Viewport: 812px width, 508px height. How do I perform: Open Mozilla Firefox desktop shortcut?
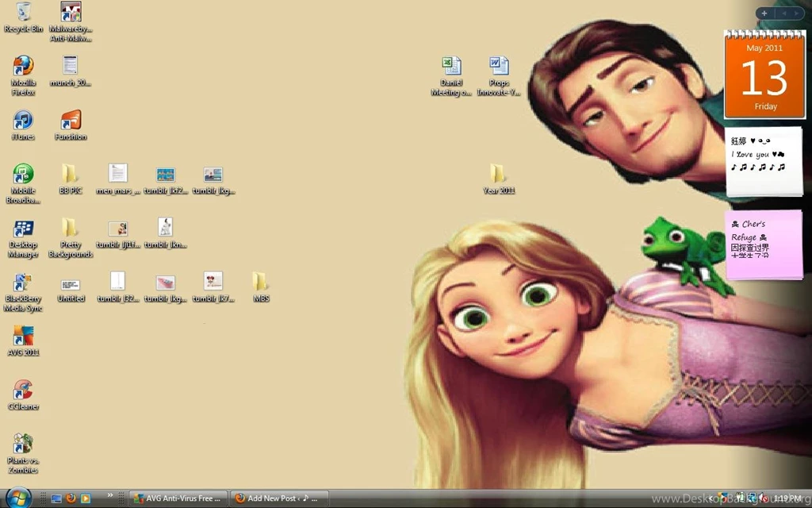click(x=23, y=75)
